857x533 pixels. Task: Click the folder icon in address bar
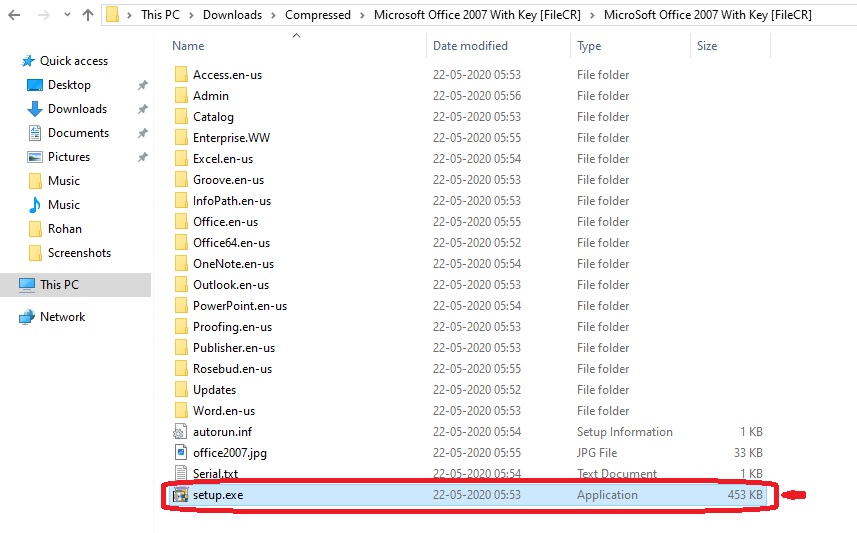pos(113,14)
